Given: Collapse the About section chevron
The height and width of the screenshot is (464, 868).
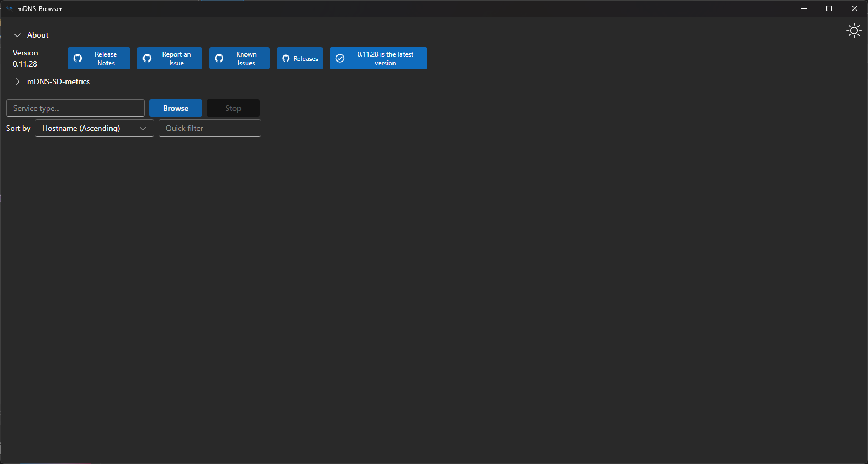Looking at the screenshot, I should point(17,35).
